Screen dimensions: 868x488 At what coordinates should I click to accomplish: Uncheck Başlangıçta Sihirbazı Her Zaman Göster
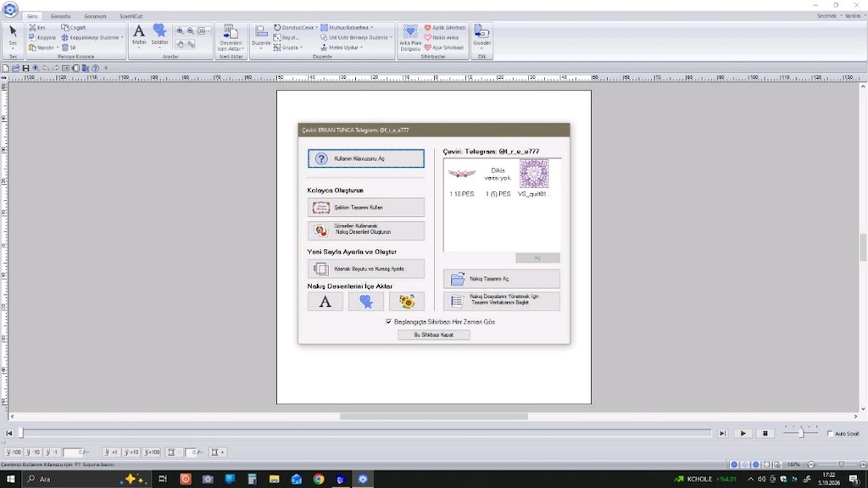[388, 321]
